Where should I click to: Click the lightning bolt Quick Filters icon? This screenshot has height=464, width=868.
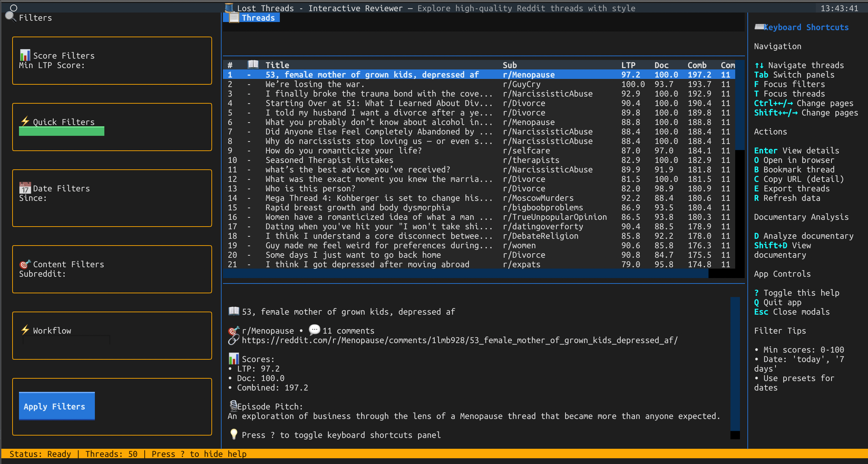coord(25,121)
